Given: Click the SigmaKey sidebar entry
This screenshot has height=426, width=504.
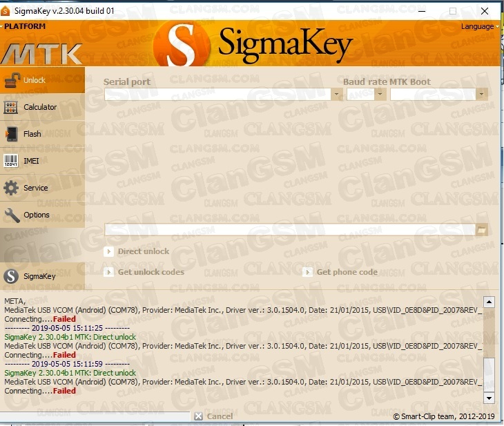Looking at the screenshot, I should coord(42,276).
